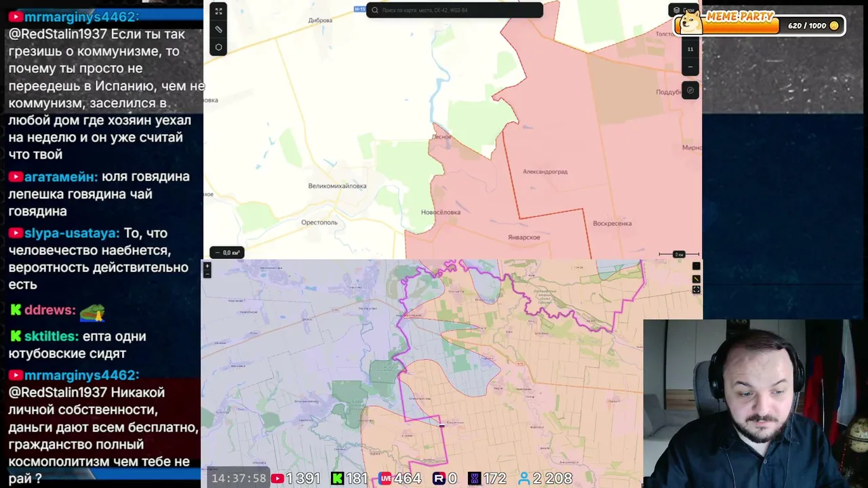
Task: Click the Лесное label on the top map
Action: coord(441,137)
